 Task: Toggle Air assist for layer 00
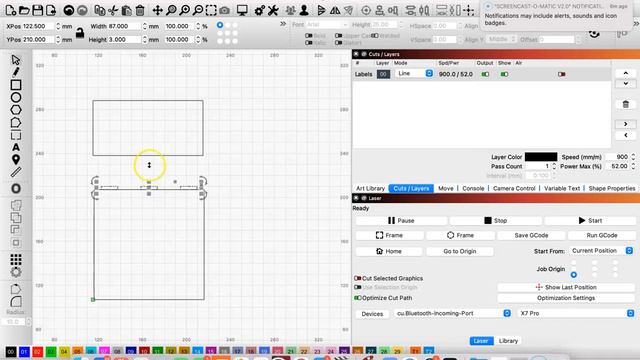(562, 74)
